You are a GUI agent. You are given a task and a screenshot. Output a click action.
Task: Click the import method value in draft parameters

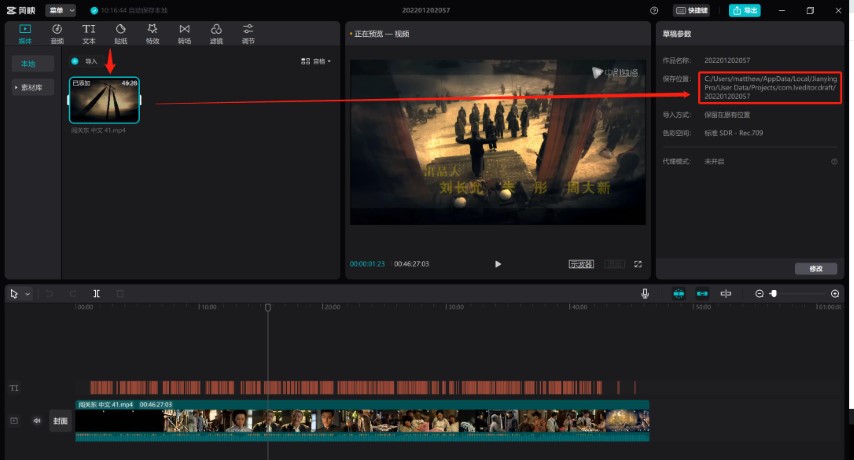[727, 115]
